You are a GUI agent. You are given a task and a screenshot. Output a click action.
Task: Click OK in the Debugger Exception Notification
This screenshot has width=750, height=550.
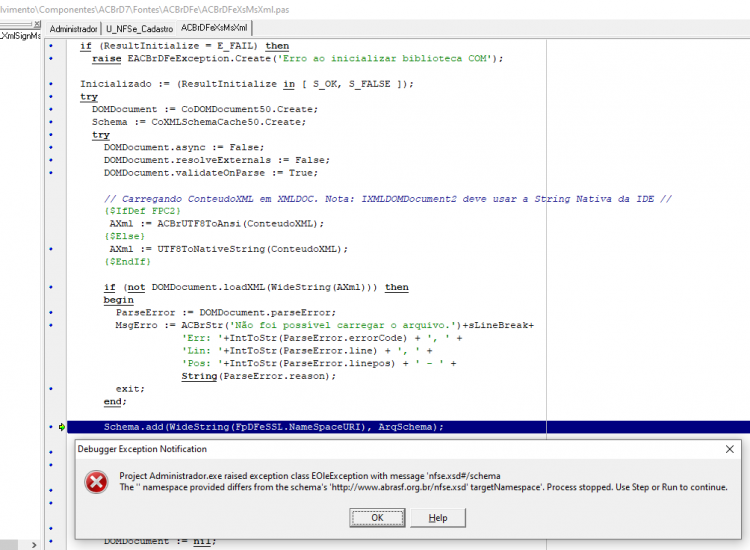(377, 517)
